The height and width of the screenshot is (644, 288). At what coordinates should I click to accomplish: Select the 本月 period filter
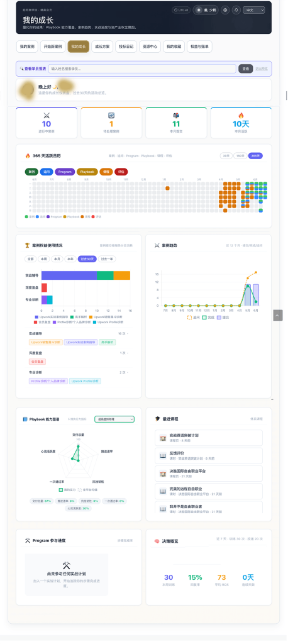(57, 258)
